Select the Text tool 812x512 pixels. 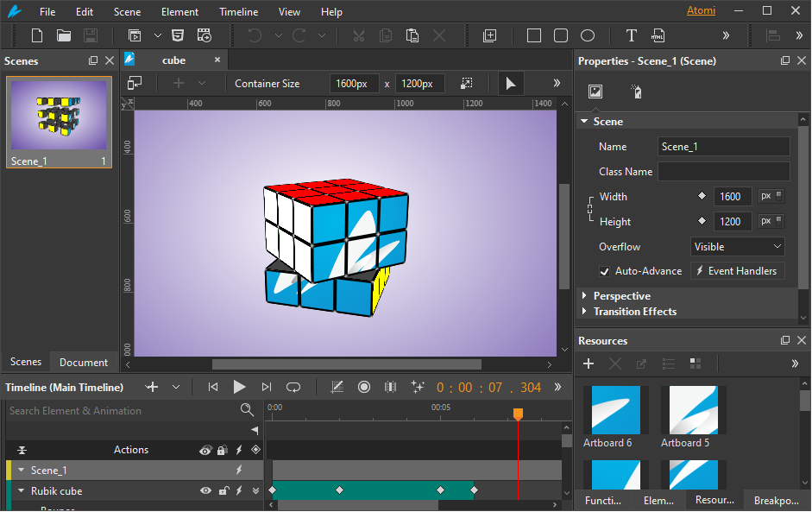[631, 35]
